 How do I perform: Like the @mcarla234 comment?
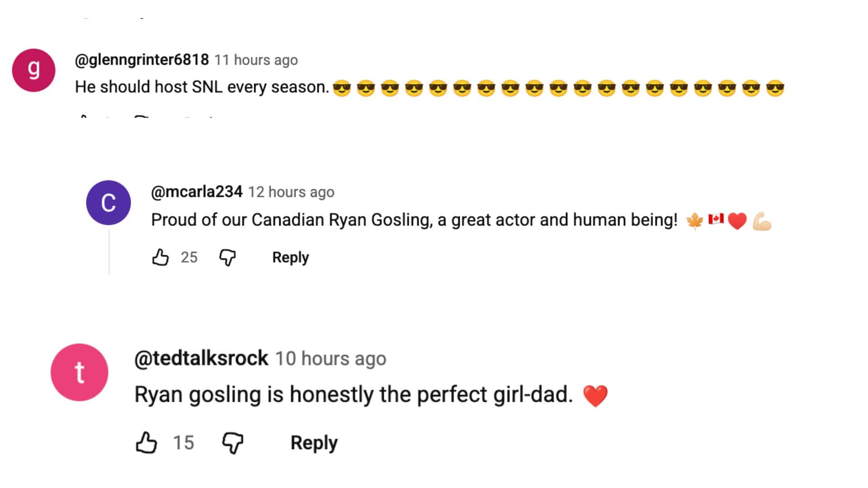click(160, 258)
